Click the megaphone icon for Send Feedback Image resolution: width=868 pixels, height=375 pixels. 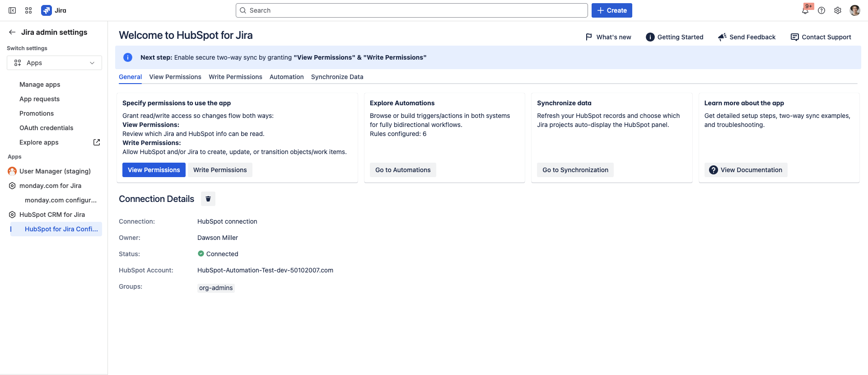722,37
